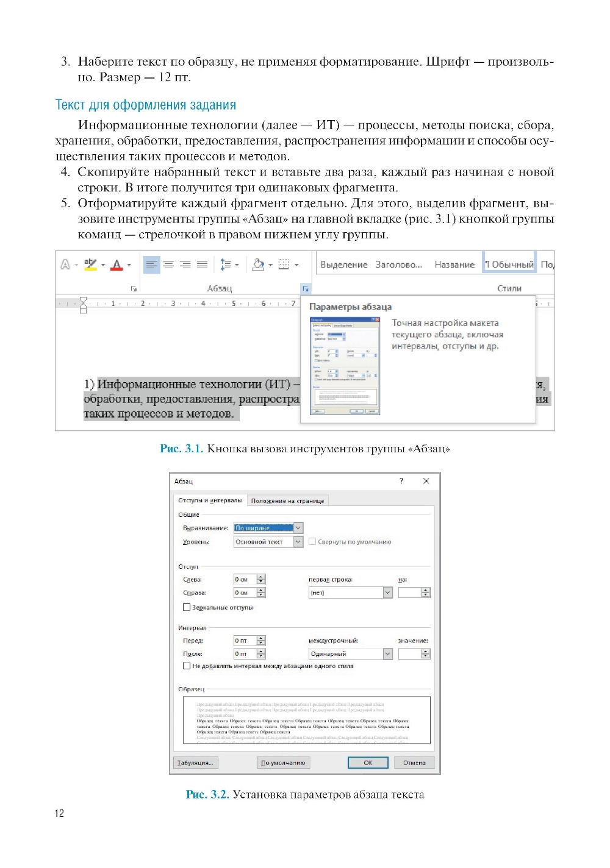Enable the Зеркальные отступы checkbox
The height and width of the screenshot is (868, 610).
click(187, 607)
